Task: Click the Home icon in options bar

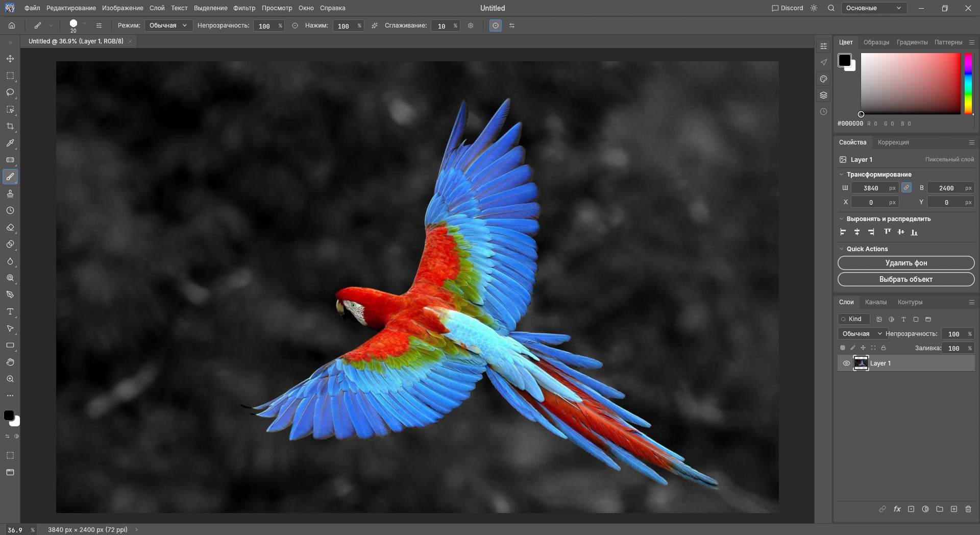Action: (x=12, y=26)
